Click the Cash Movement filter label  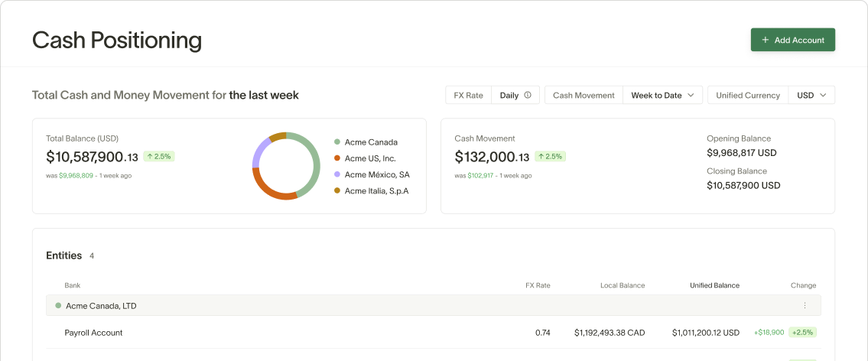[x=584, y=96]
